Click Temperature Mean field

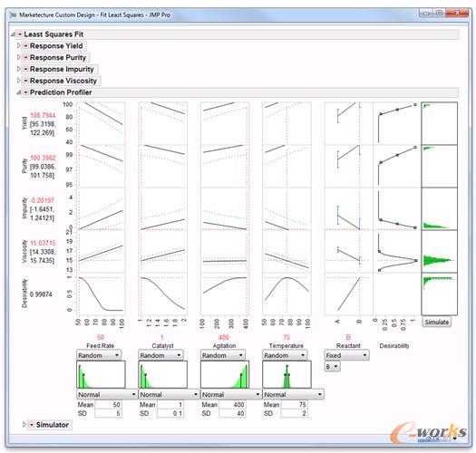point(294,404)
